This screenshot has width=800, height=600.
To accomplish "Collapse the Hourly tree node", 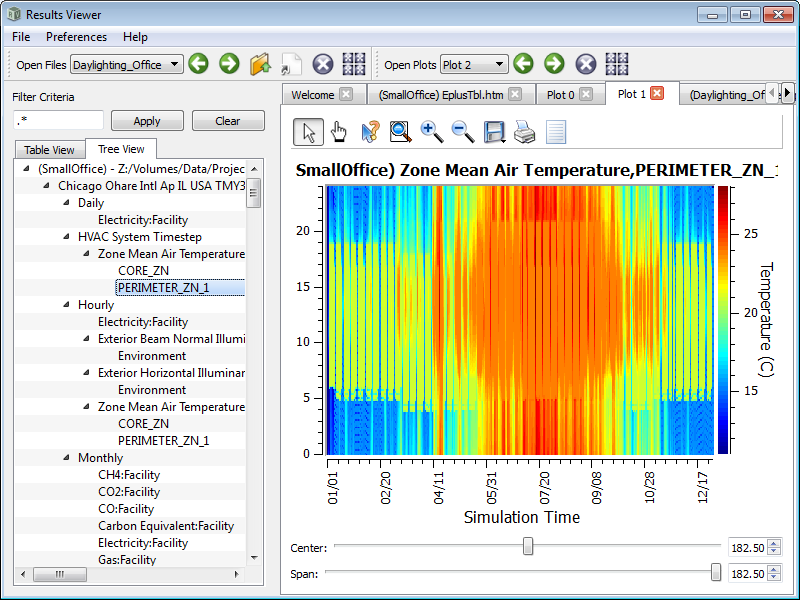I will tap(66, 304).
